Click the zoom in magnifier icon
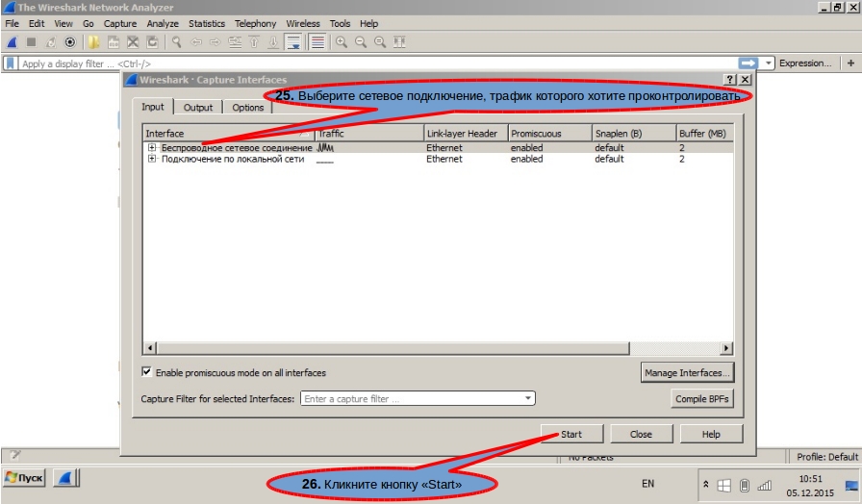Viewport: 862px width, 504px height. (x=342, y=42)
